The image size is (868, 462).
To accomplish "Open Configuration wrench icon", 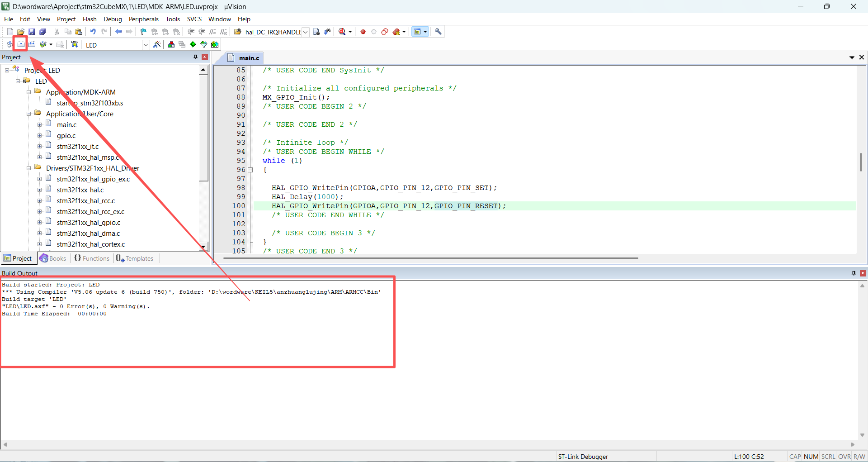I will point(438,32).
